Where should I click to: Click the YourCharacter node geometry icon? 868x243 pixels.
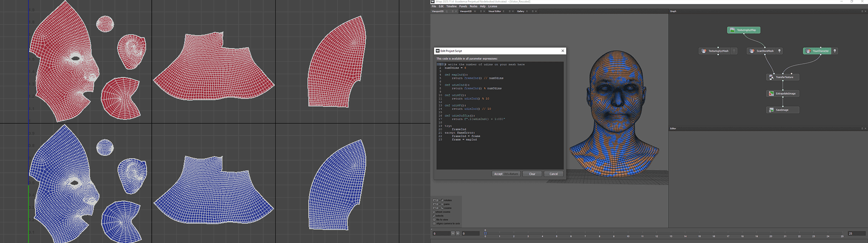pos(808,51)
